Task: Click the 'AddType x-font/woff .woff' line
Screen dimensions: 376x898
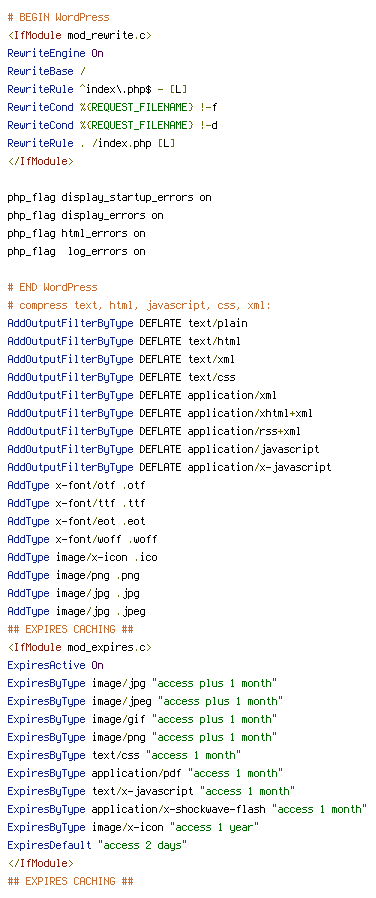Action: (x=82, y=539)
